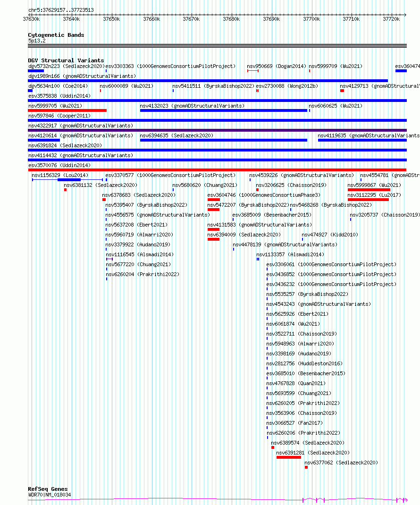Click nsv3066527 (Fan2017) label
Viewport: 420px width, 505px height.
294,423
